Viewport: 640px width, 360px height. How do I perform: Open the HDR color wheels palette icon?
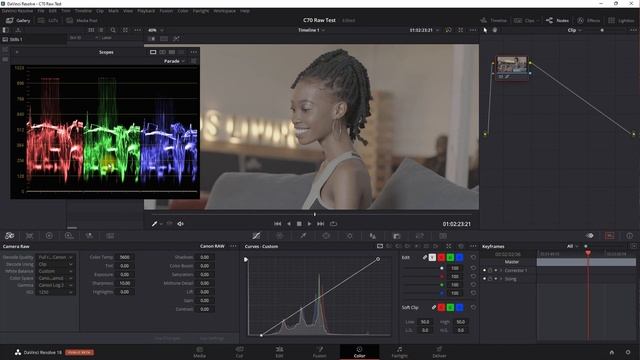pos(69,236)
